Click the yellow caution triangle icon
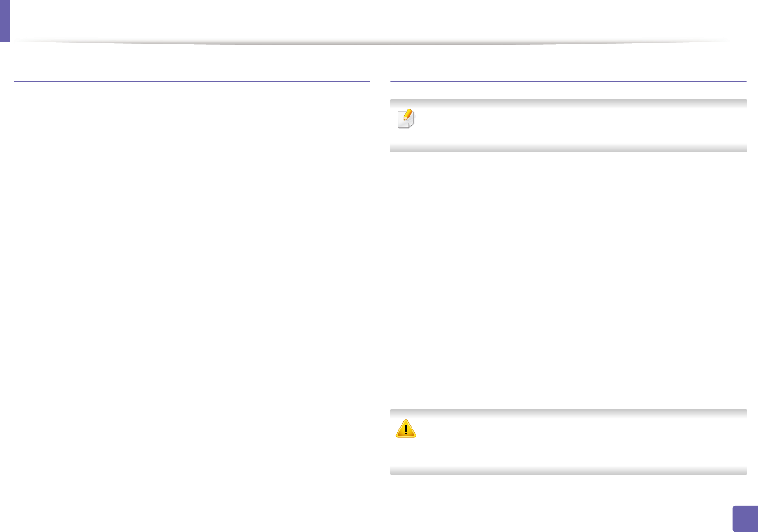Screen dimensions: 758x532 pyautogui.click(x=406, y=429)
